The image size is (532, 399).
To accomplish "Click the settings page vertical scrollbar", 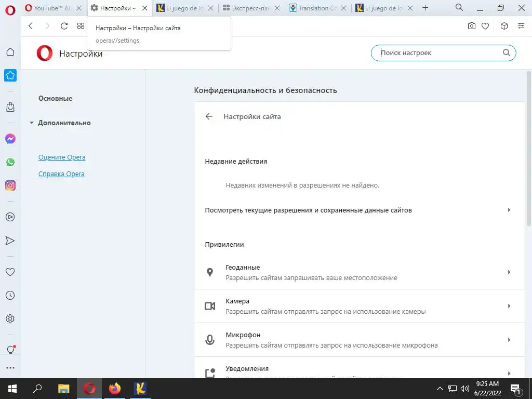I will coord(528,148).
